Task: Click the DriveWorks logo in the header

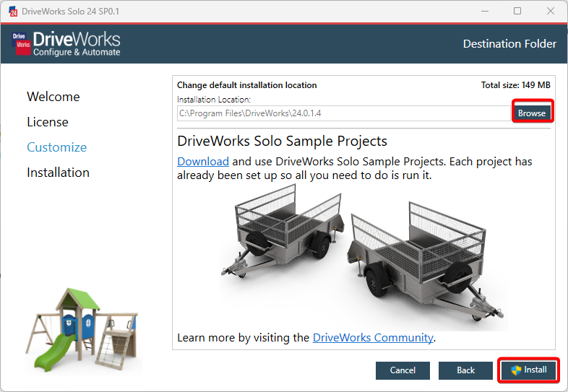Action: (x=66, y=43)
